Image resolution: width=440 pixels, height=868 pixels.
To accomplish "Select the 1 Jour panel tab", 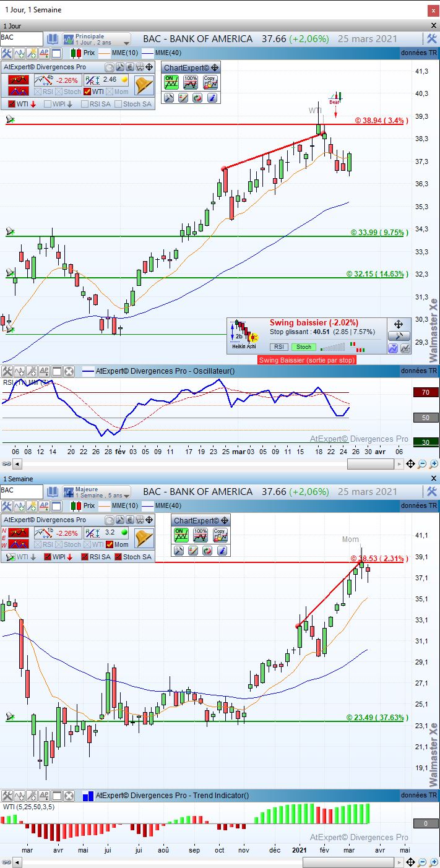I will [x=14, y=26].
